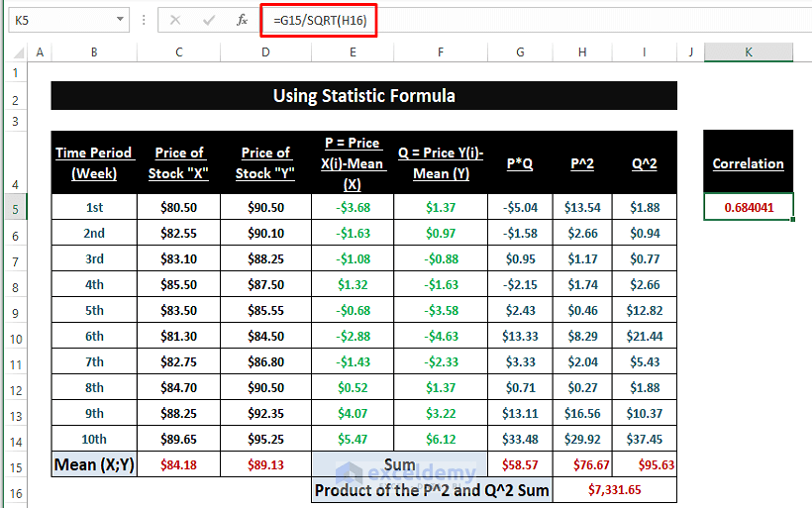Select row 5 header
Viewport: 812px width, 508px height.
click(15, 209)
